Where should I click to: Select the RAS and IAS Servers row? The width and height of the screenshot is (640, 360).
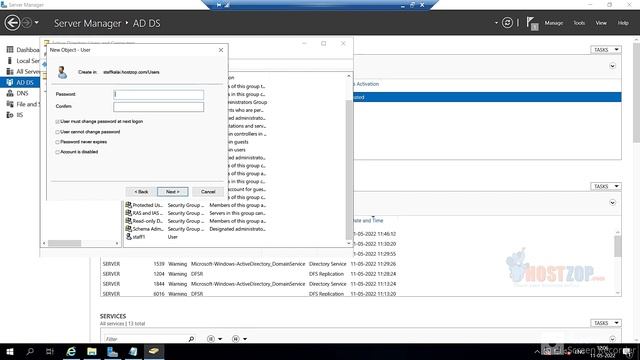point(196,213)
